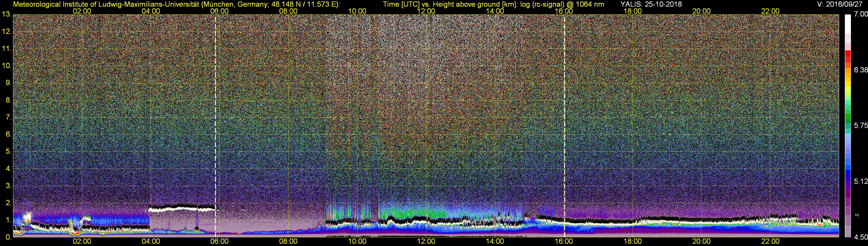Click the 13 km height axis label
868x246 pixels.
pos(6,14)
